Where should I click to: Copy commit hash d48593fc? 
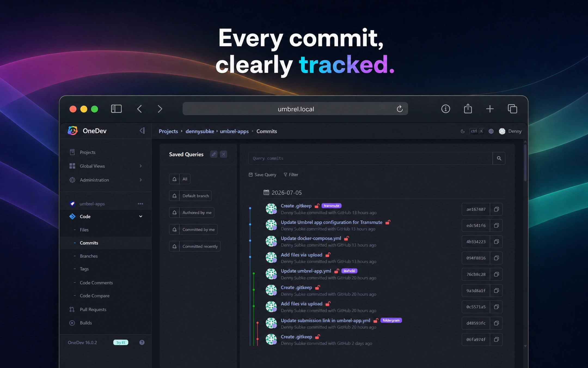[496, 323]
